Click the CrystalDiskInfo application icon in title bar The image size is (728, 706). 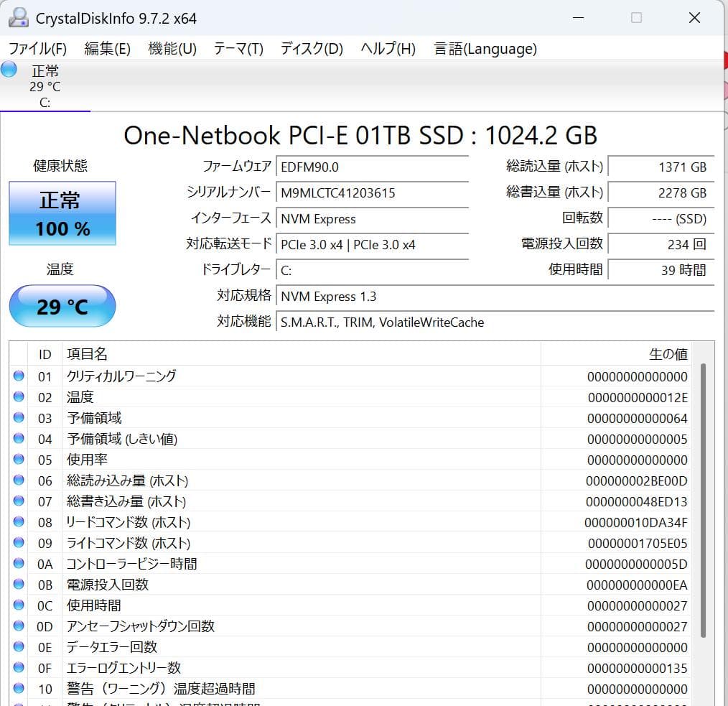coord(18,17)
